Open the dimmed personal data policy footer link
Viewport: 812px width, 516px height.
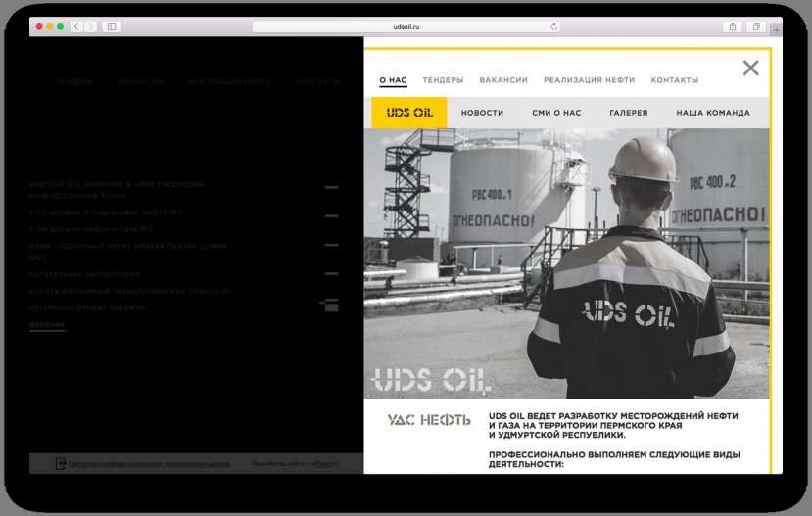tap(149, 464)
